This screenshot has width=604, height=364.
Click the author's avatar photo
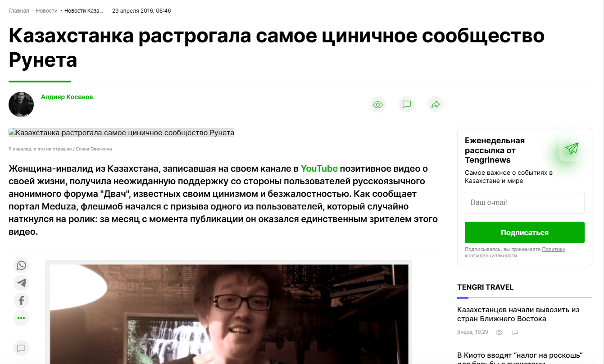(x=21, y=105)
